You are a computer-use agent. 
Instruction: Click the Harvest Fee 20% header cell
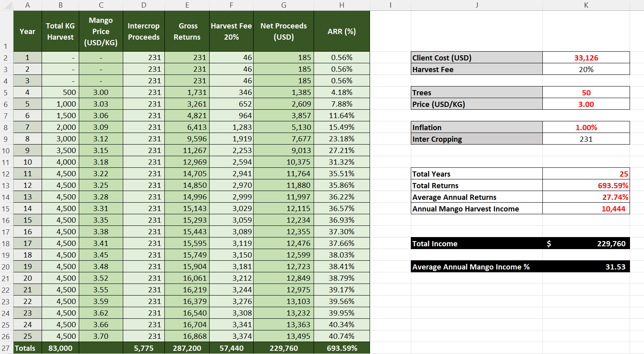[x=231, y=31]
